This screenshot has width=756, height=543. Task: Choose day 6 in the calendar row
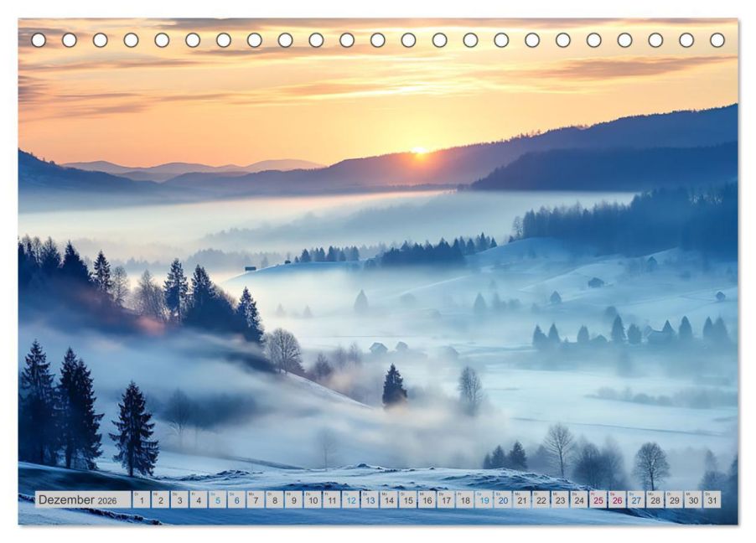[x=236, y=500]
